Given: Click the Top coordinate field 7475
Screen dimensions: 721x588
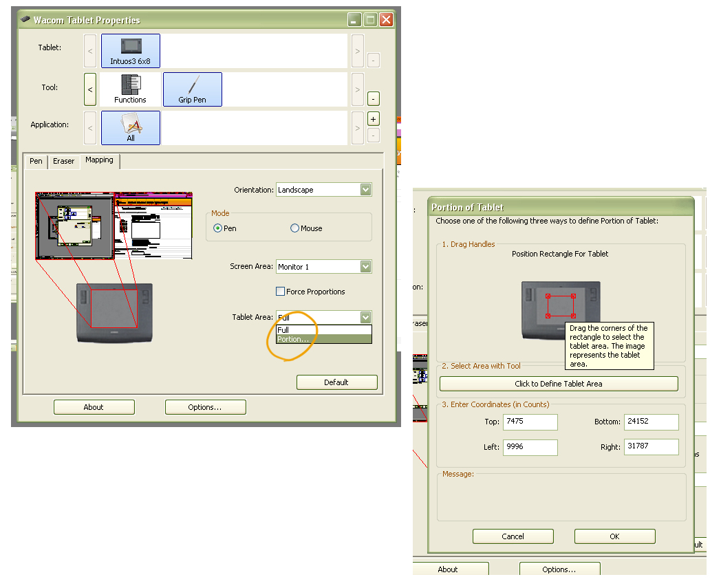Looking at the screenshot, I should point(530,422).
